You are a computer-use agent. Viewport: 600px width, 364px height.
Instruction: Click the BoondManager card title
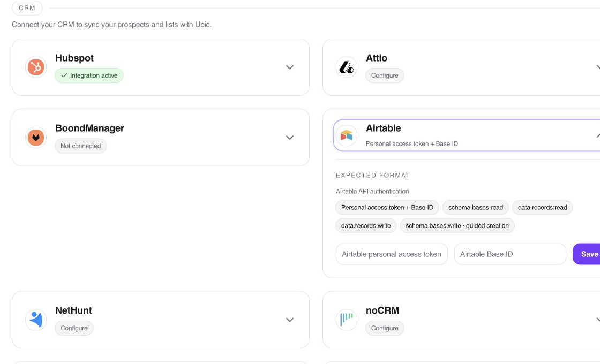pyautogui.click(x=89, y=128)
